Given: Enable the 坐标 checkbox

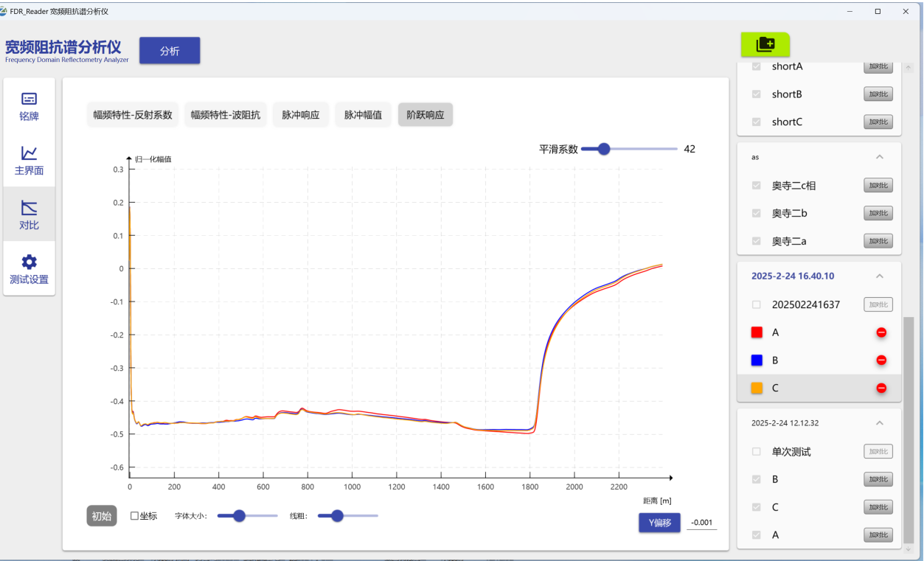Looking at the screenshot, I should tap(134, 516).
